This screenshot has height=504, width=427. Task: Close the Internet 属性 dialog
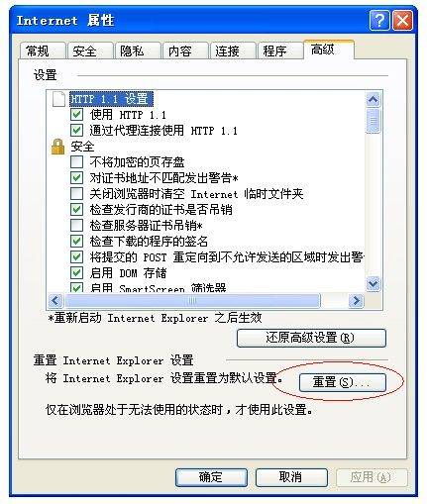[402, 21]
